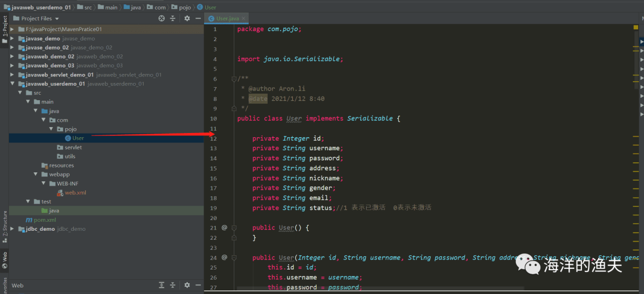Image resolution: width=644 pixels, height=294 pixels.
Task: Fold the multi-argument User constructor at line 24
Action: tap(234, 258)
